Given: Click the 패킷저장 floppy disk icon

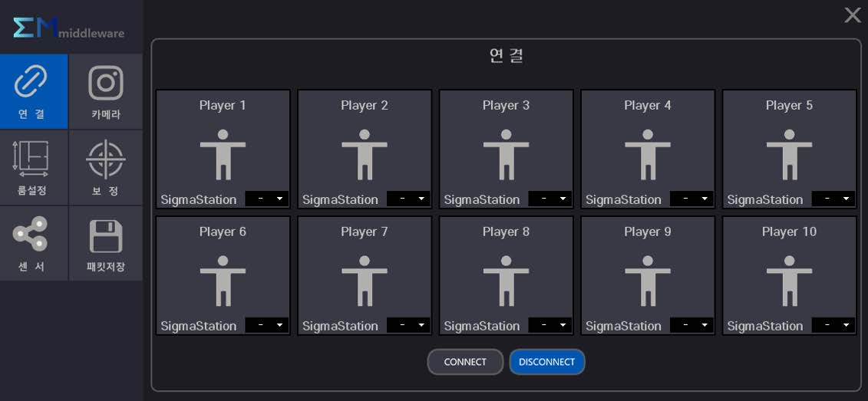Looking at the screenshot, I should coord(106,236).
